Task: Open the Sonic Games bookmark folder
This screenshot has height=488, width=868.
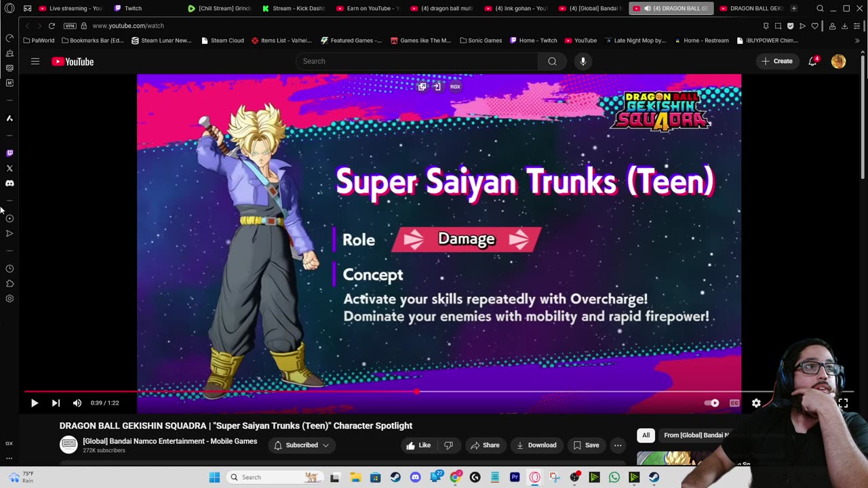Action: (481, 41)
